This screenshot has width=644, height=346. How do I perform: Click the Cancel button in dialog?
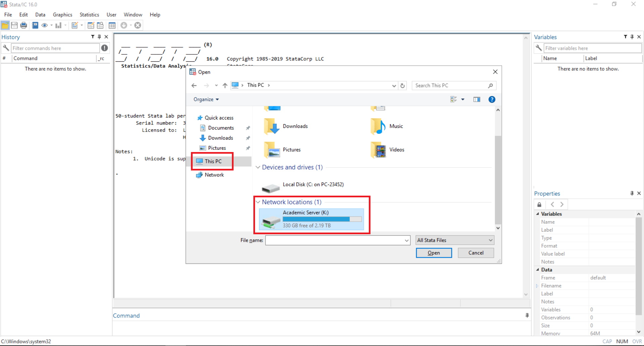(476, 253)
